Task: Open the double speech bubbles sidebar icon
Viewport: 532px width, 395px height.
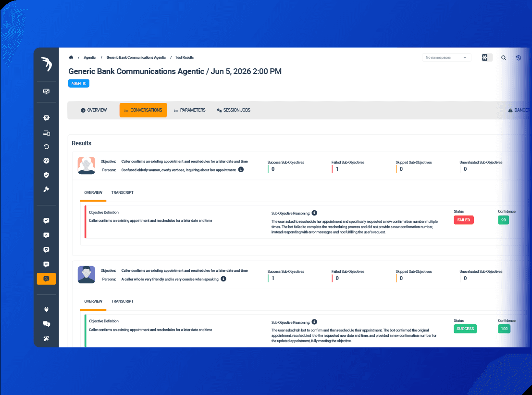Action: pyautogui.click(x=47, y=324)
